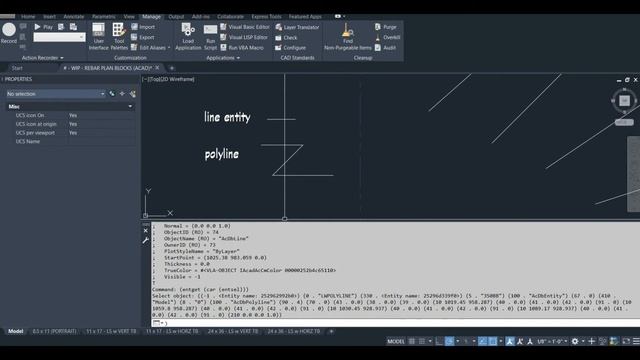The height and width of the screenshot is (360, 640).
Task: Open the 8.5 x 11 (PORTRAIT) layout tab
Action: pos(54,331)
